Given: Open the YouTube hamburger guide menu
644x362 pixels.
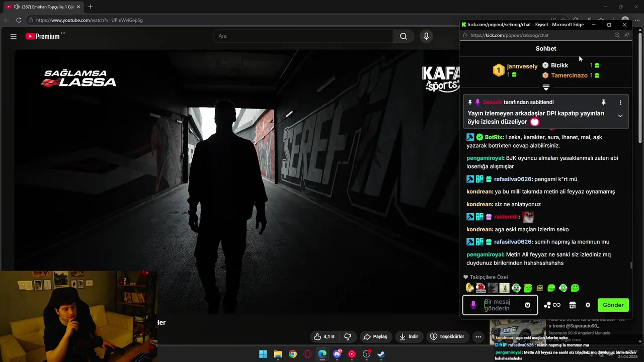Looking at the screenshot, I should [14, 36].
